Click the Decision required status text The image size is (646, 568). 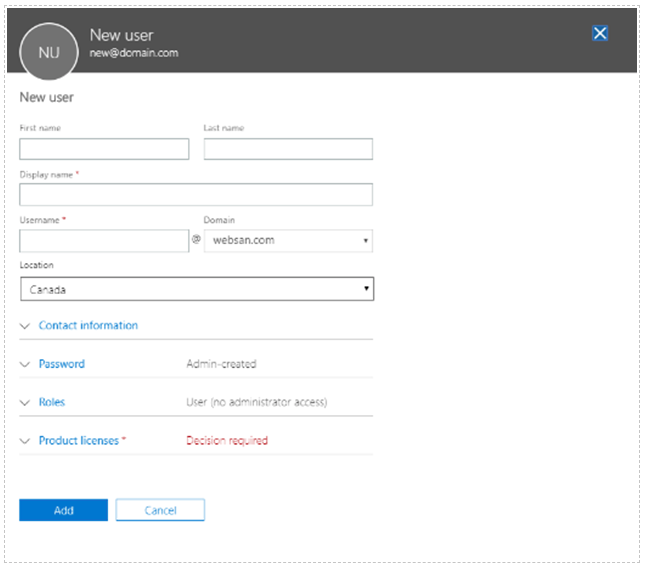[227, 441]
